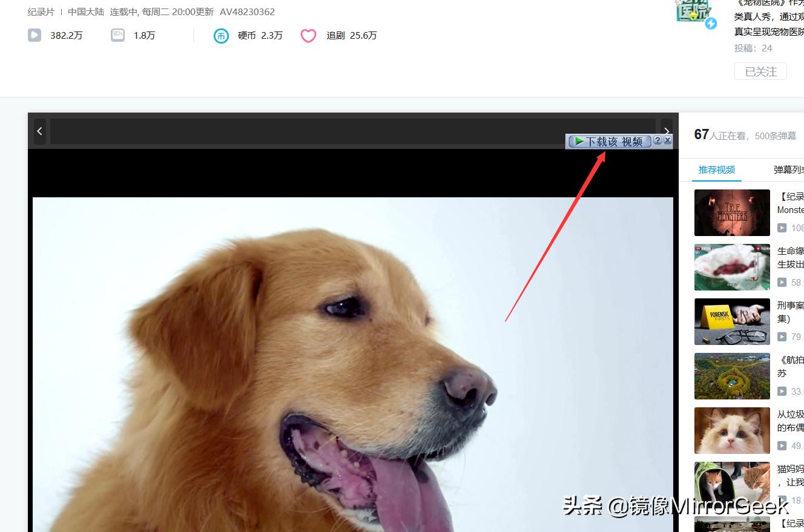
Task: Click the 纪录片 category label
Action: point(41,11)
